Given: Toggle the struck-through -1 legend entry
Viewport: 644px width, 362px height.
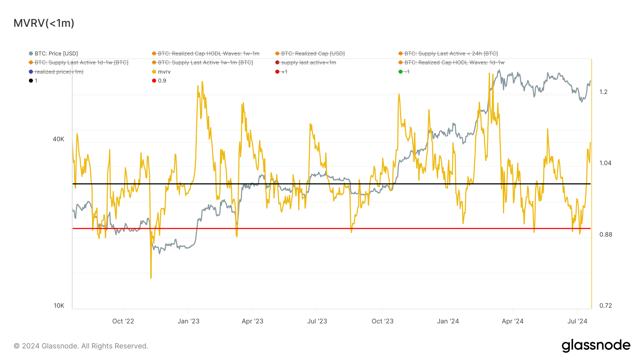Looking at the screenshot, I should pos(404,72).
